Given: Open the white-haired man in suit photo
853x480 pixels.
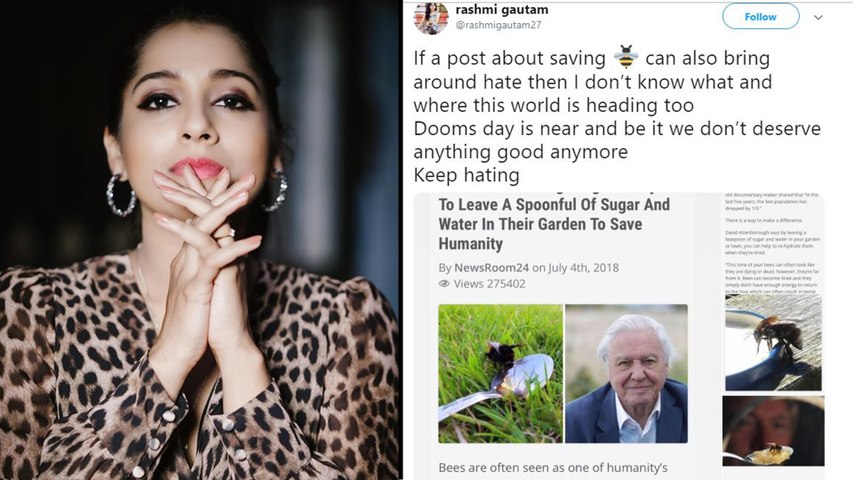Looking at the screenshot, I should pyautogui.click(x=626, y=373).
